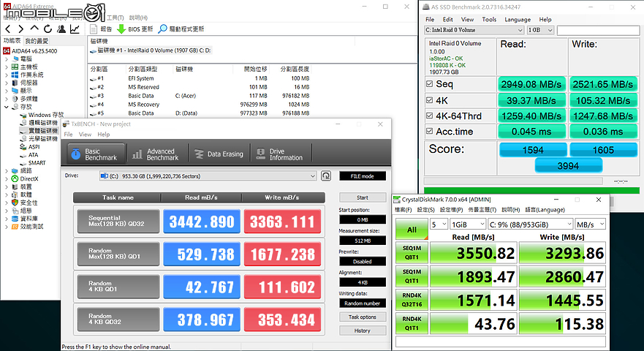Viewport: 644px width, 351px height.
Task: Click Start button in TxBENCH
Action: point(363,197)
